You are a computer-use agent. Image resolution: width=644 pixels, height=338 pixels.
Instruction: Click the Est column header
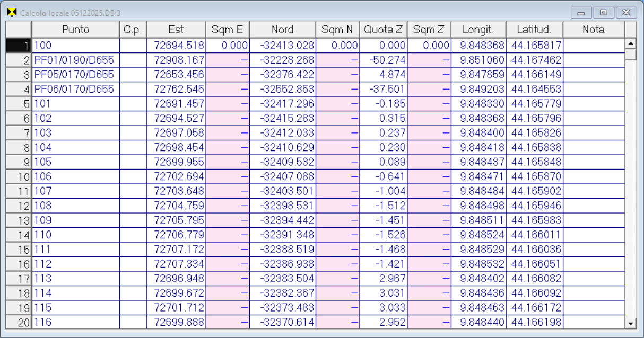[x=176, y=30]
